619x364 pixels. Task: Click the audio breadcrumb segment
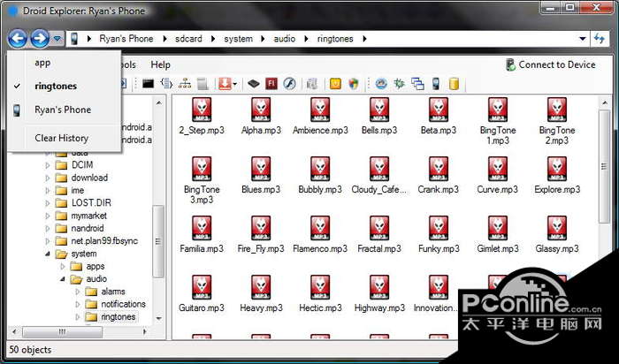[285, 39]
